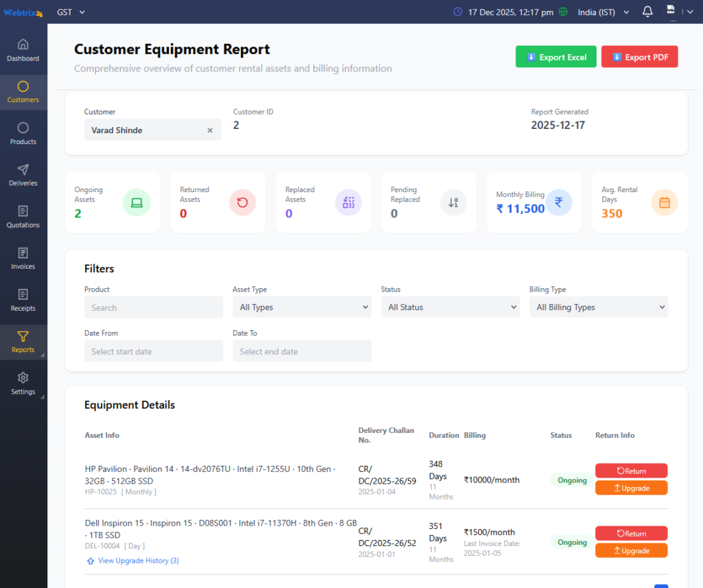Click challan CR/DC/2025-26/52
Image resolution: width=703 pixels, height=588 pixels.
click(x=387, y=537)
